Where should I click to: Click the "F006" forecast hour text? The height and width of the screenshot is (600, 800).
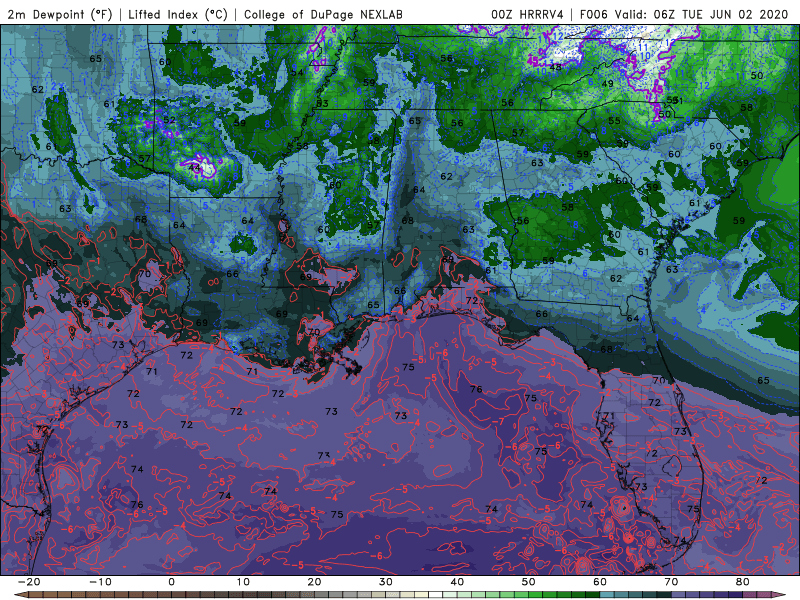(x=594, y=14)
